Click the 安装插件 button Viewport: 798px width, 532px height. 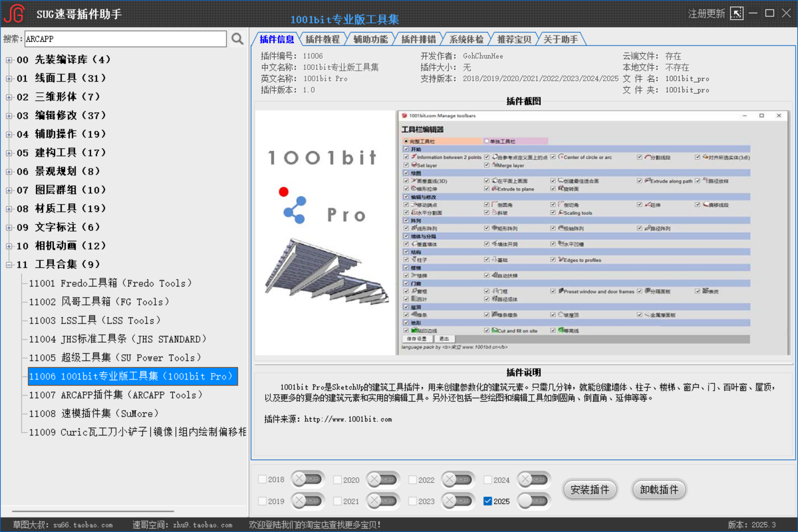point(590,490)
